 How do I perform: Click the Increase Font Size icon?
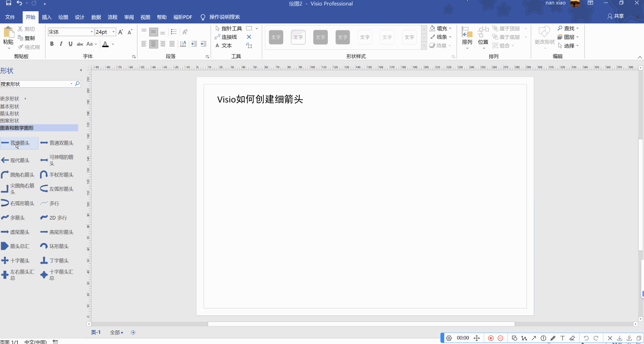point(121,32)
